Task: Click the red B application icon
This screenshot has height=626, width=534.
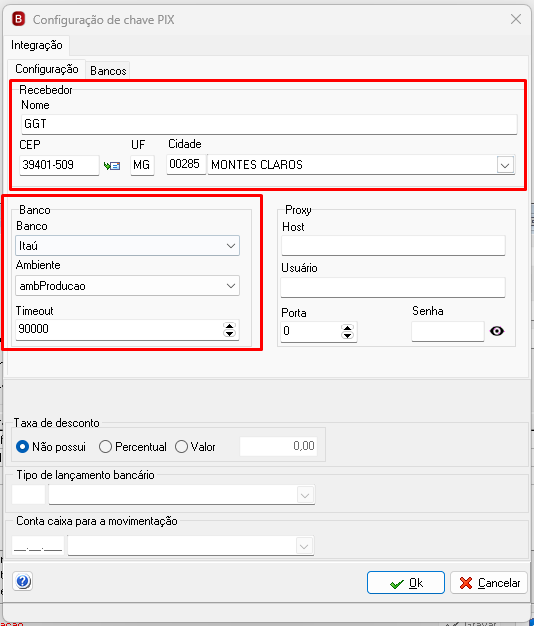Action: coord(18,19)
